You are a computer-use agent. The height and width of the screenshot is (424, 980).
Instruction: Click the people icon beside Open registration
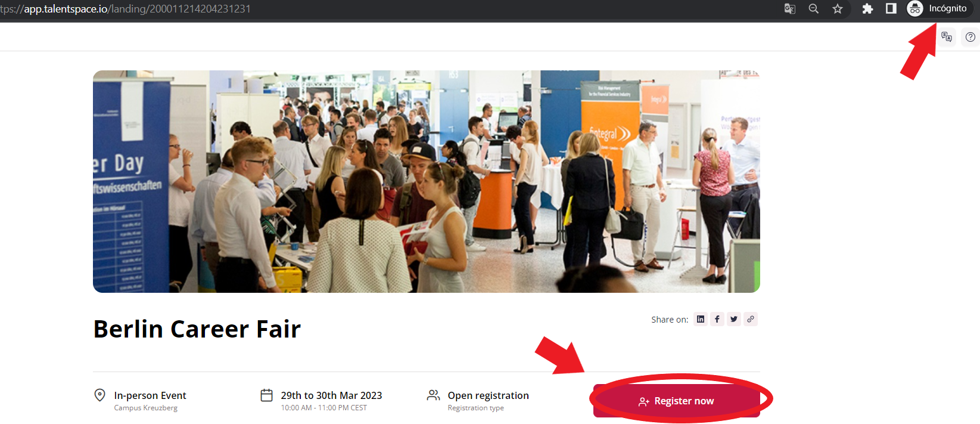click(x=434, y=395)
